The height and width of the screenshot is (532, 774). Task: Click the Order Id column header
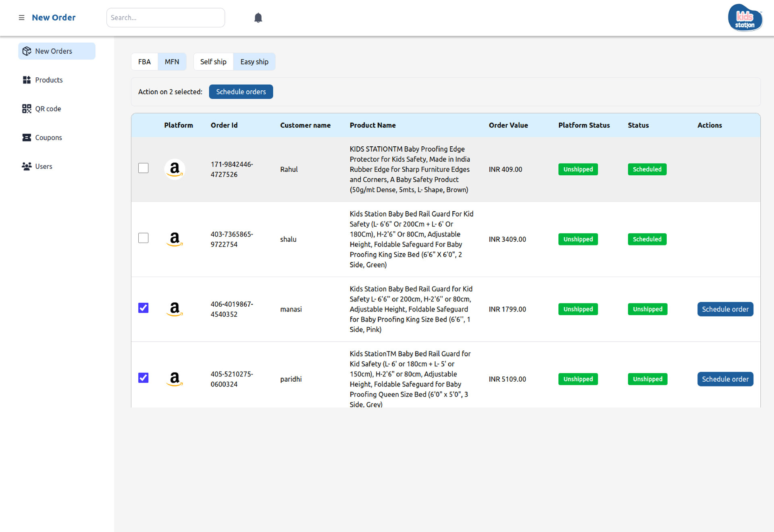224,125
